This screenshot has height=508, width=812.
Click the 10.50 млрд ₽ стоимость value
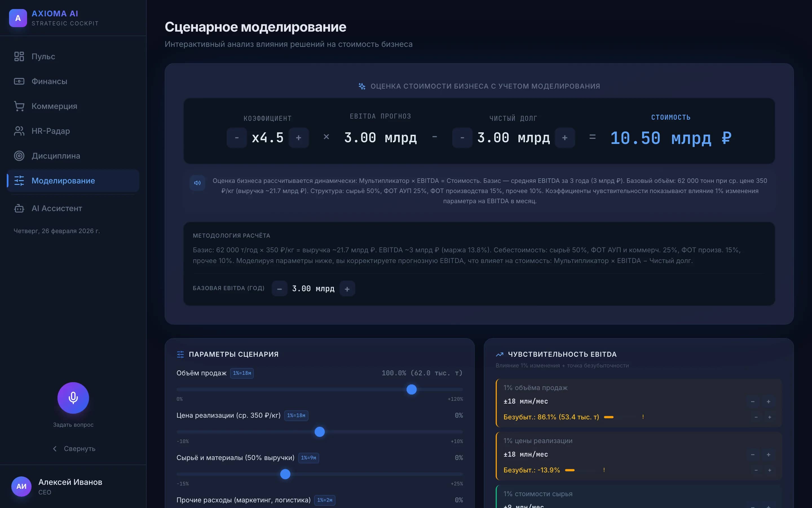671,138
